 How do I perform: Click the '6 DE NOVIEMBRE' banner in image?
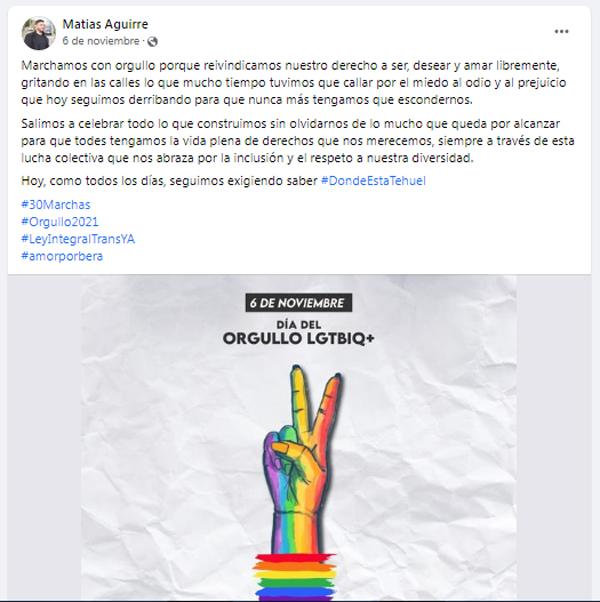[299, 303]
